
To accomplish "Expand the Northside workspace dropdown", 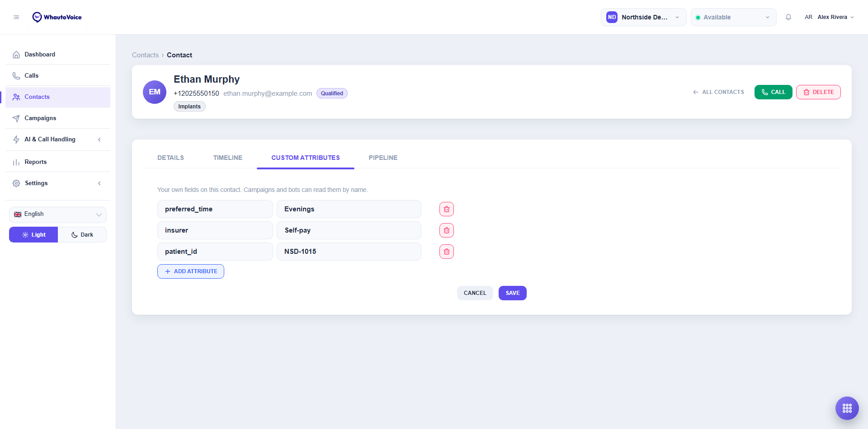I will [x=643, y=17].
